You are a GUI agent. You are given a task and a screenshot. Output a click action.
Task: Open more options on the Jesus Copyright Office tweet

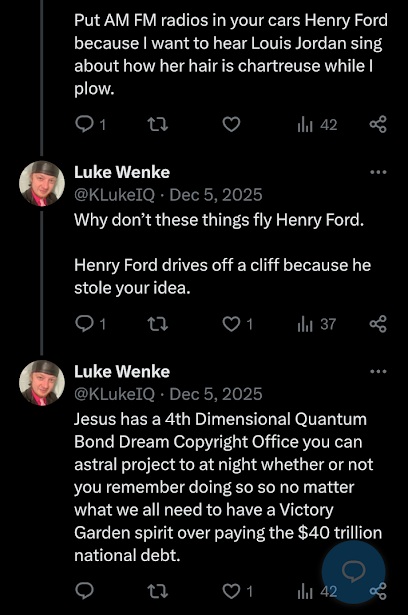click(378, 371)
